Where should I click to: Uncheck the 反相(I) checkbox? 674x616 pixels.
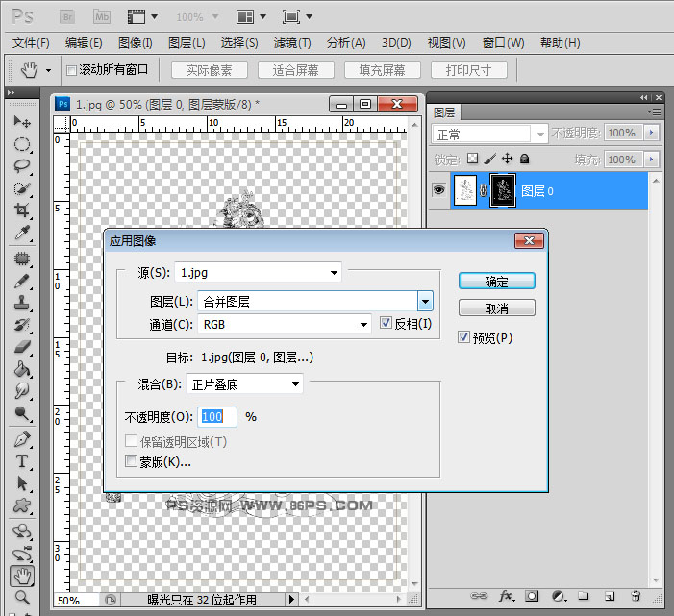(386, 323)
